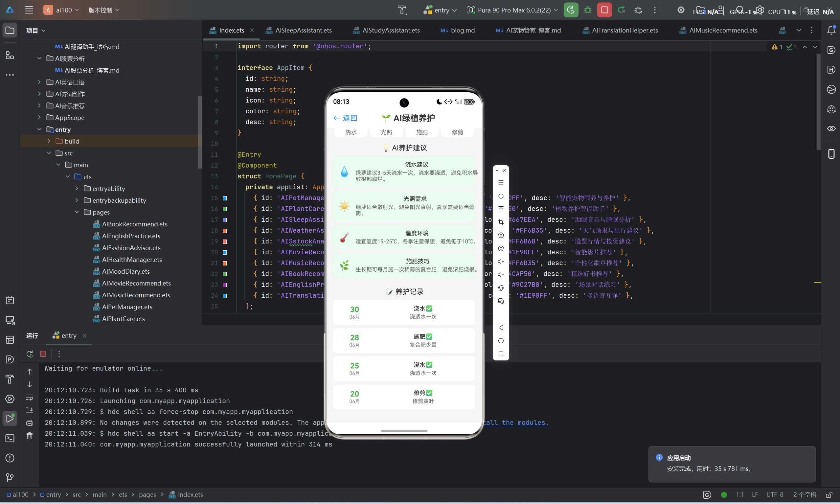Clear run console with trash icon
Screen dimensions: 840x504
point(30,436)
